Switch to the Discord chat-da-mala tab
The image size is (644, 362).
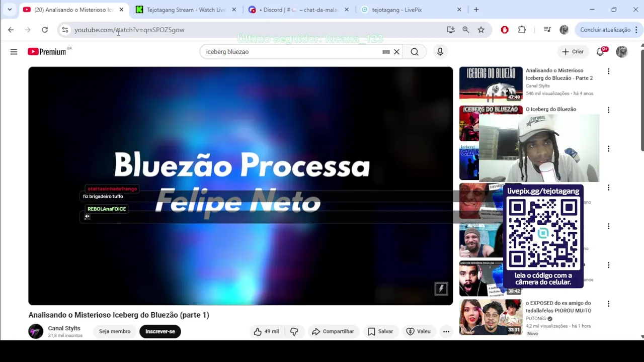tap(298, 10)
